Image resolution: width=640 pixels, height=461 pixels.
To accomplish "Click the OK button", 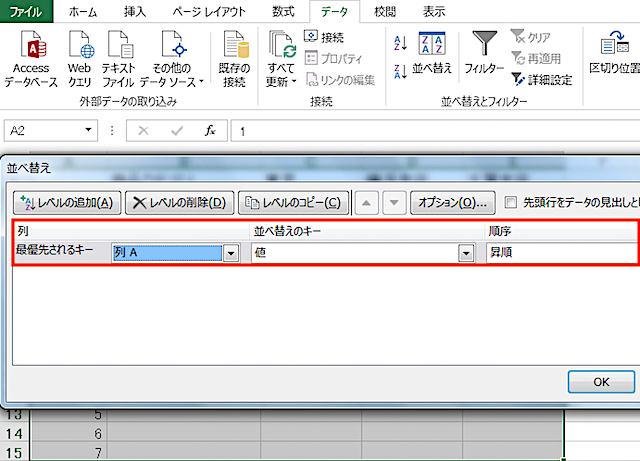I will coord(601,382).
